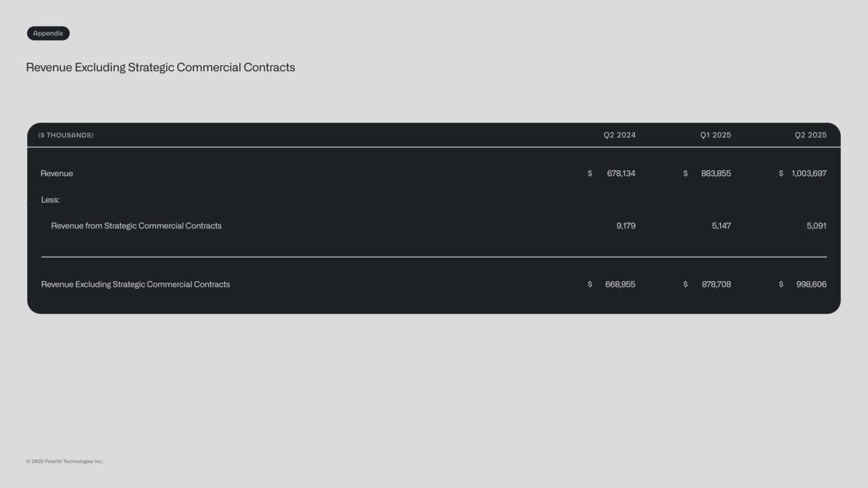This screenshot has width=868, height=488.
Task: Select the 883,855 revenue value
Action: click(716, 174)
